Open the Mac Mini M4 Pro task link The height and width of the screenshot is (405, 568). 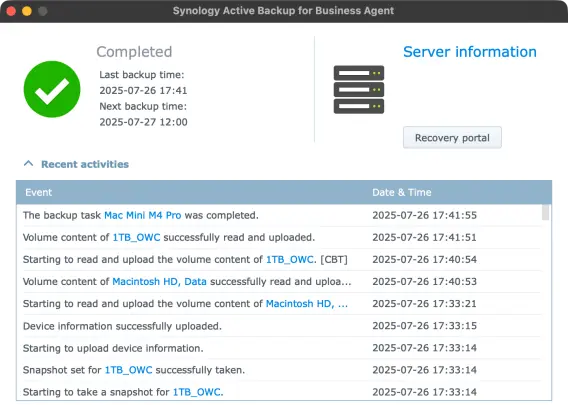coord(143,215)
